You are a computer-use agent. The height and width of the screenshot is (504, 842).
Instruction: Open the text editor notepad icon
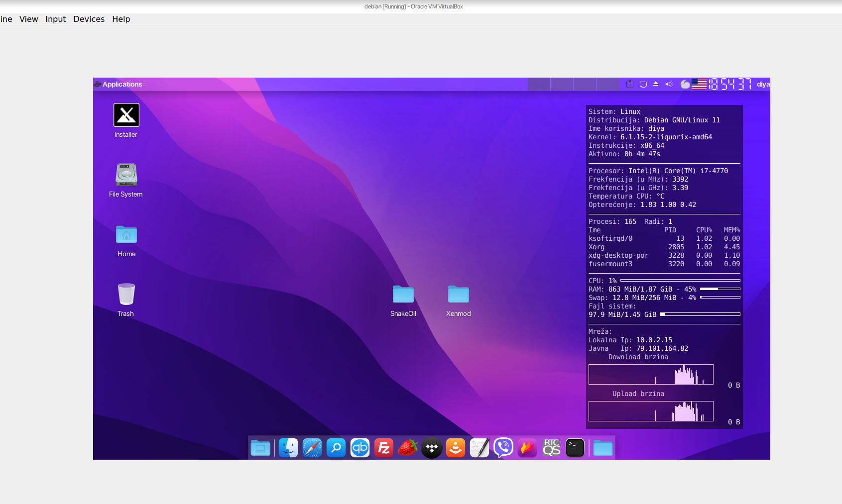point(480,448)
